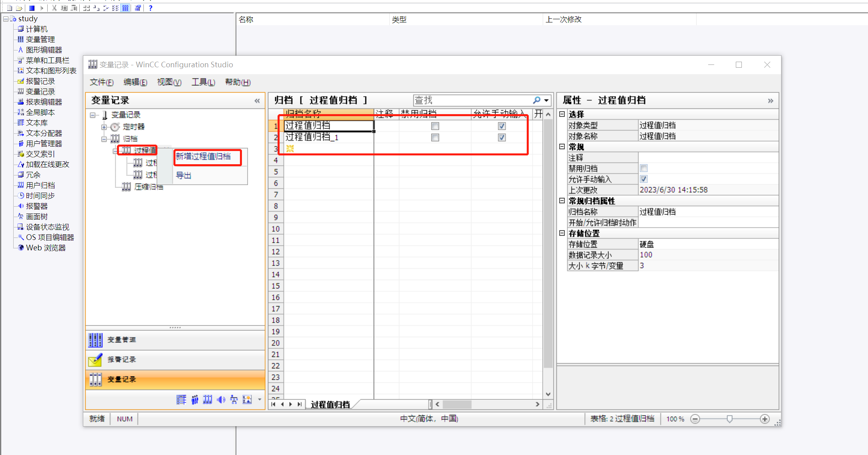
Task: Open the 图形编辑器 from the project tree
Action: click(20, 50)
